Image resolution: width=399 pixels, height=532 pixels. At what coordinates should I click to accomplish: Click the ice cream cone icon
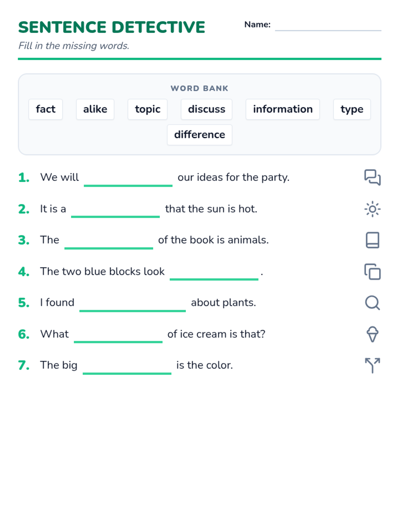click(372, 334)
